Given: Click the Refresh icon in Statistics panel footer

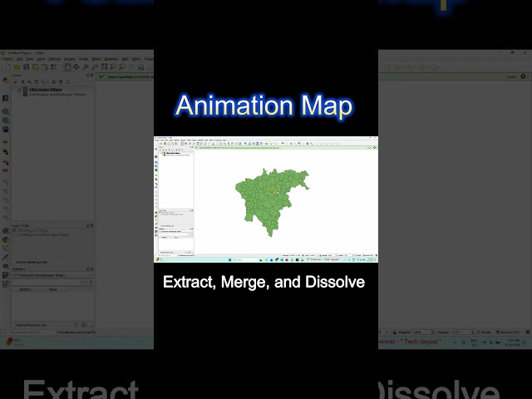Looking at the screenshot, I should click(84, 325).
